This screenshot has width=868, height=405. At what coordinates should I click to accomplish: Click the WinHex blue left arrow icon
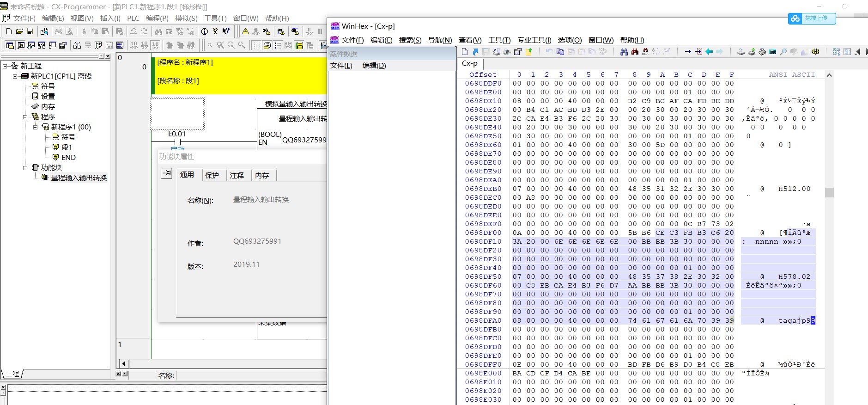point(709,52)
